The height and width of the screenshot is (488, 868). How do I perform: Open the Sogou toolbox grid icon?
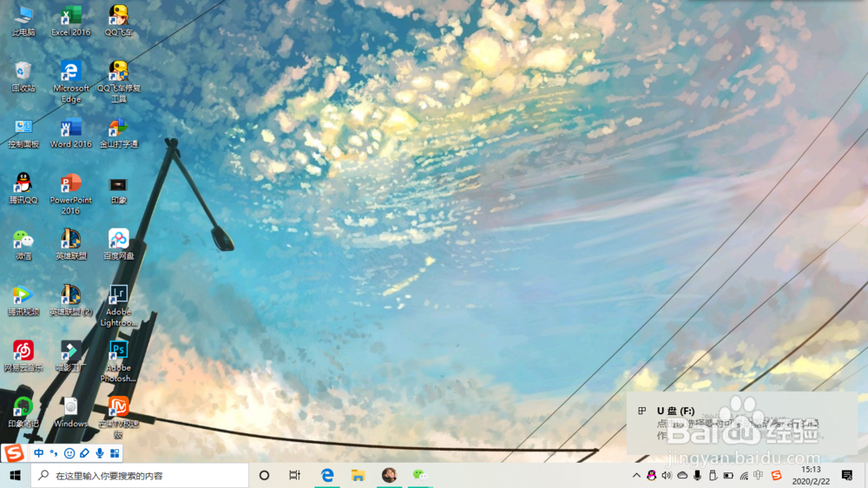pos(115,453)
